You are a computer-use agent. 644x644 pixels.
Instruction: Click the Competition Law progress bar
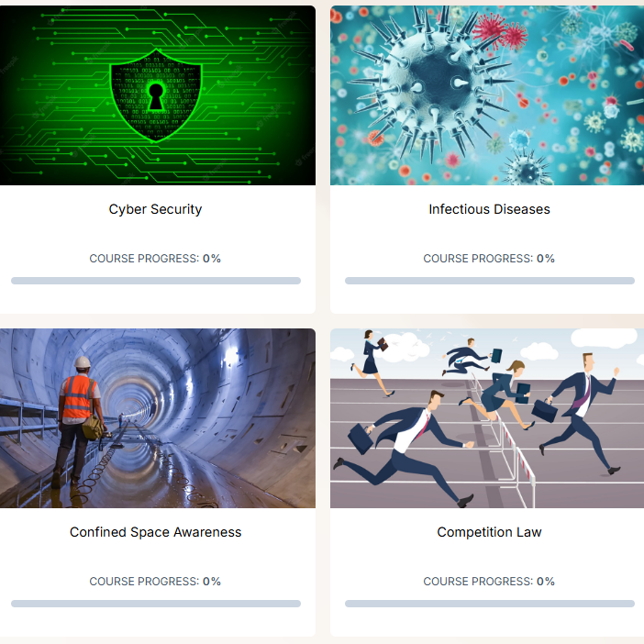(490, 604)
